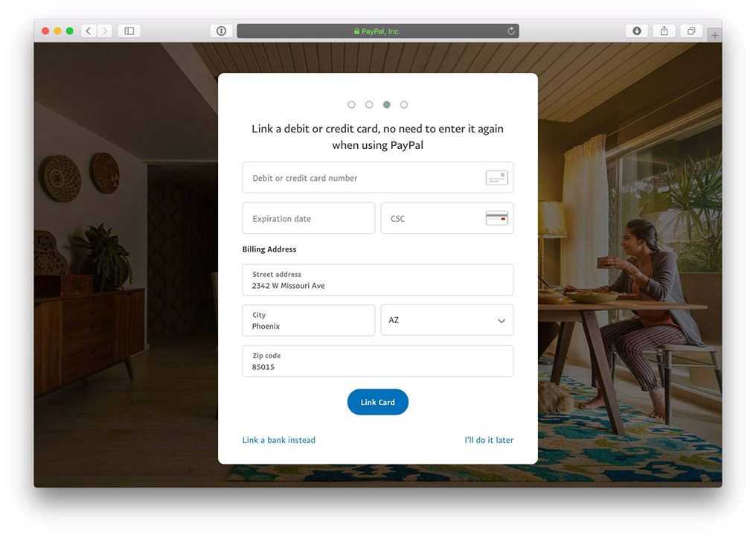The height and width of the screenshot is (536, 756).
Task: Select the second progress step dot
Action: pos(369,105)
